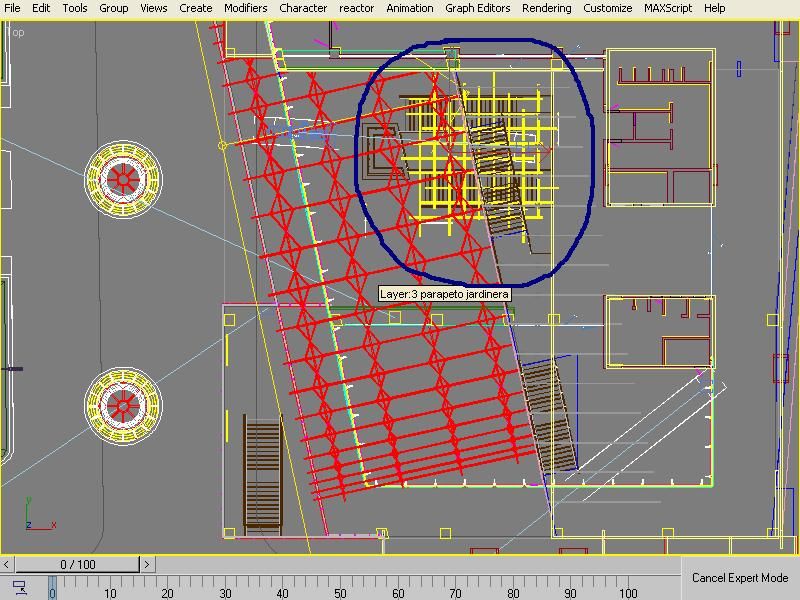This screenshot has height=600, width=800.
Task: Open the Help menu
Action: coord(714,8)
